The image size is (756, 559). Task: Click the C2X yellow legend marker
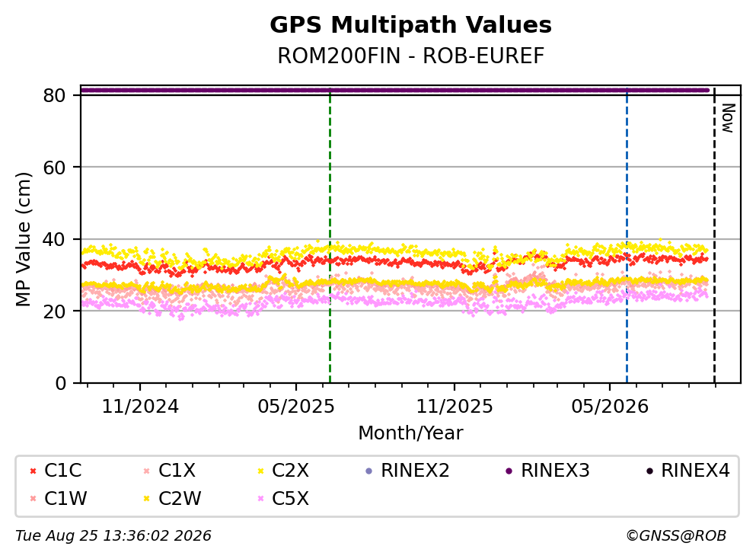click(x=261, y=471)
